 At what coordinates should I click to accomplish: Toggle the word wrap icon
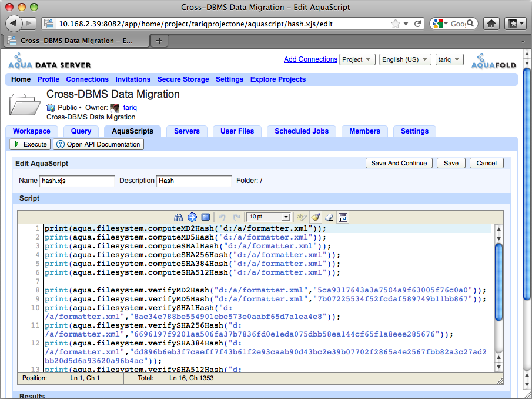coord(343,217)
